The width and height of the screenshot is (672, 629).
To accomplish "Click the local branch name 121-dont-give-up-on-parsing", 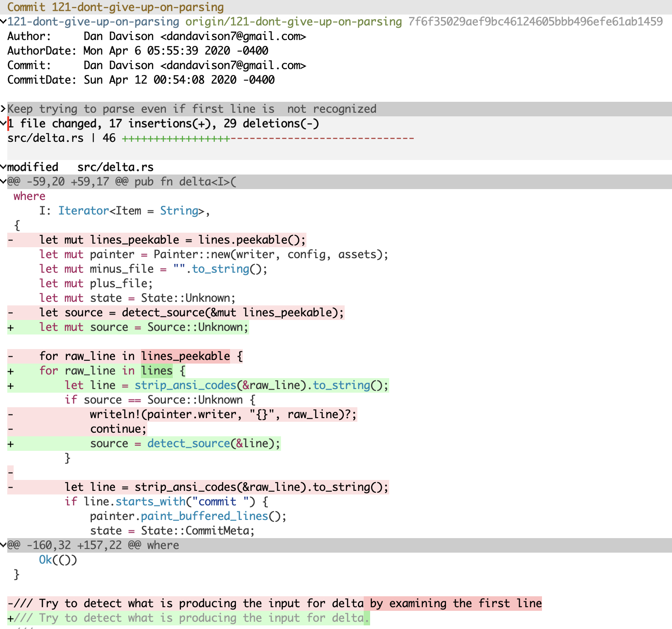I will point(93,21).
